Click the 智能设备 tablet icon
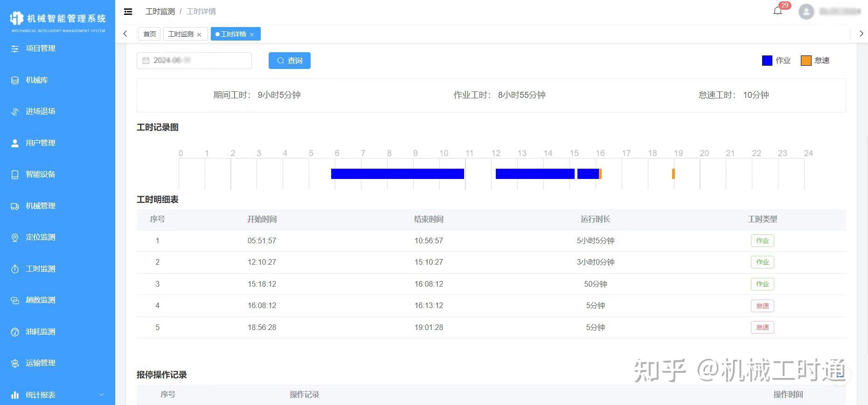The height and width of the screenshot is (405, 868). 15,175
